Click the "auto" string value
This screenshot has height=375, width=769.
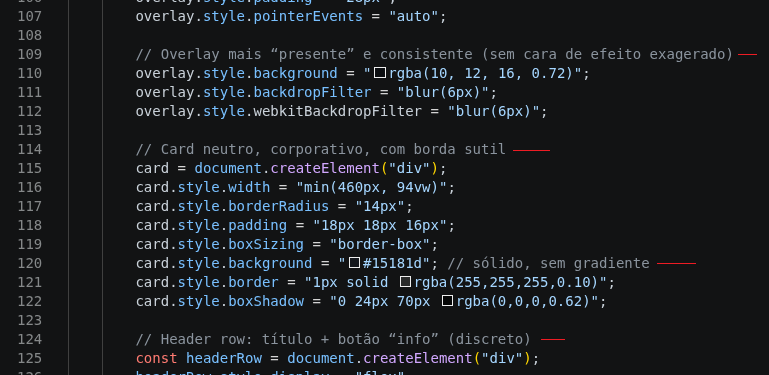point(413,17)
